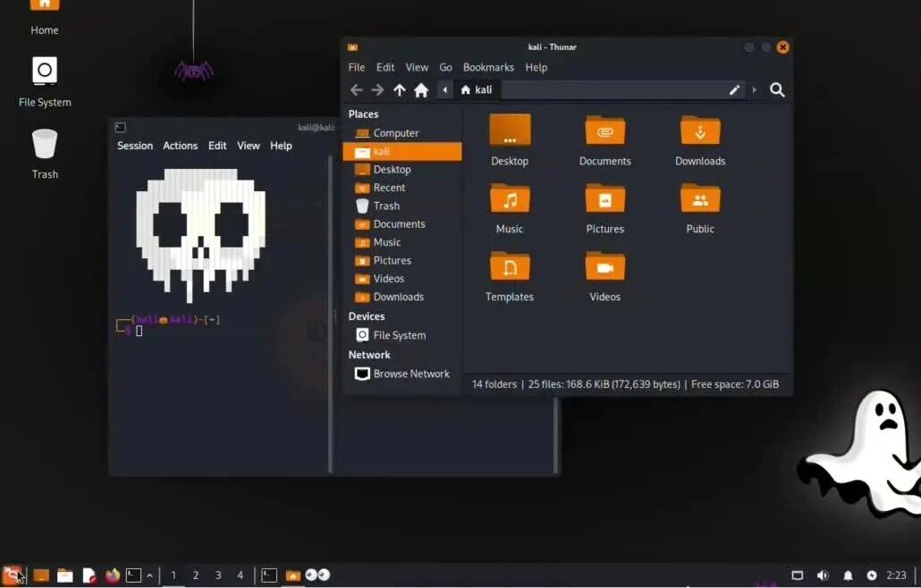The width and height of the screenshot is (921, 588).
Task: Open terminal Session menu
Action: 134,146
